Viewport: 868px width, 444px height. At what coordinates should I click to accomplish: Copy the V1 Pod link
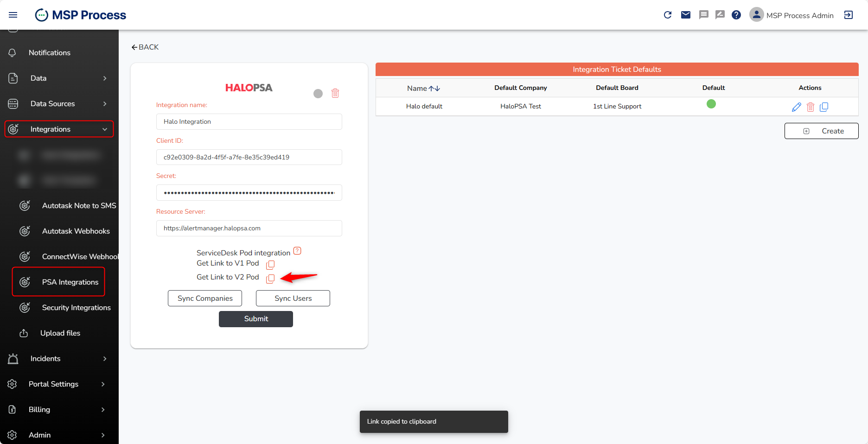tap(270, 265)
